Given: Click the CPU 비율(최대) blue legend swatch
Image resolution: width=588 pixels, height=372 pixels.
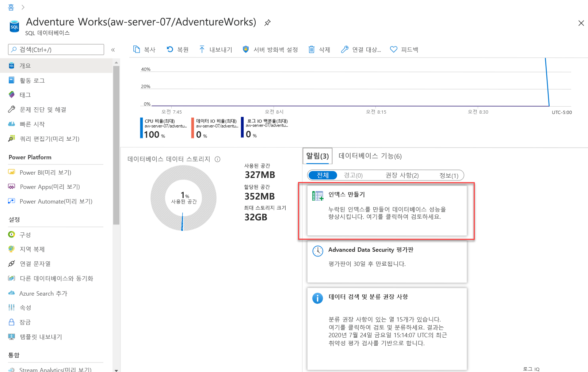Looking at the screenshot, I should tap(141, 128).
